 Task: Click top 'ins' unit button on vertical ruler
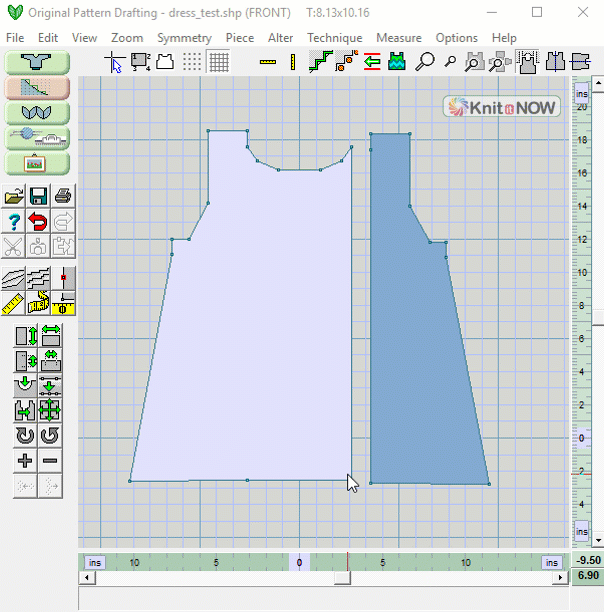tap(581, 93)
